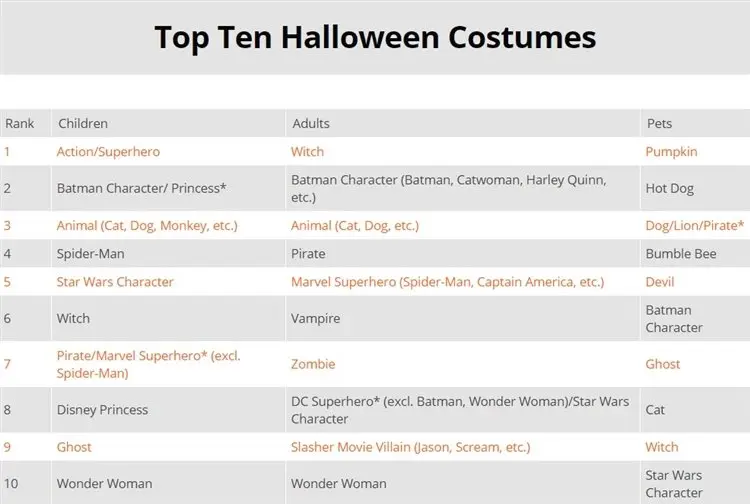Select the Adults column header
This screenshot has width=750, height=504.
tap(311, 123)
